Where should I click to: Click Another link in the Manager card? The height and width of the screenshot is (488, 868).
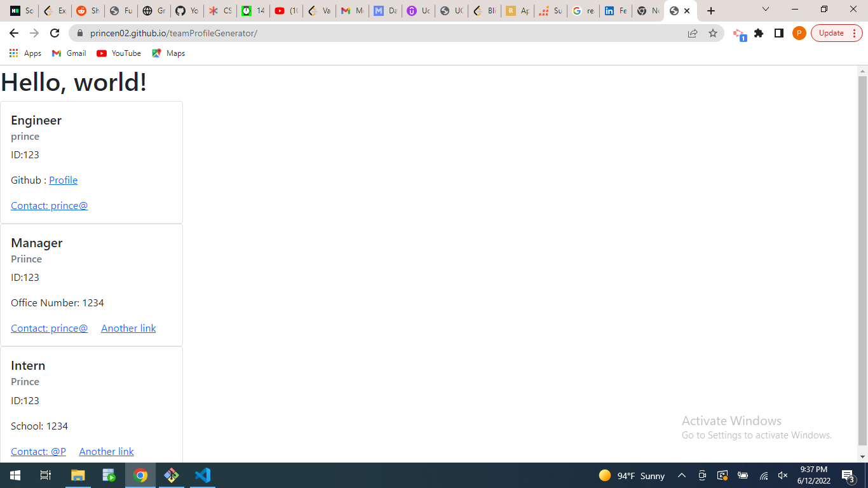128,329
